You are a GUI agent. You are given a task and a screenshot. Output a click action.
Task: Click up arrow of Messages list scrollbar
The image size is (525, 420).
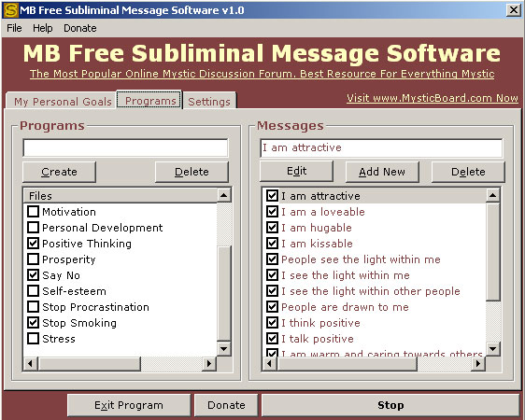[x=493, y=195]
